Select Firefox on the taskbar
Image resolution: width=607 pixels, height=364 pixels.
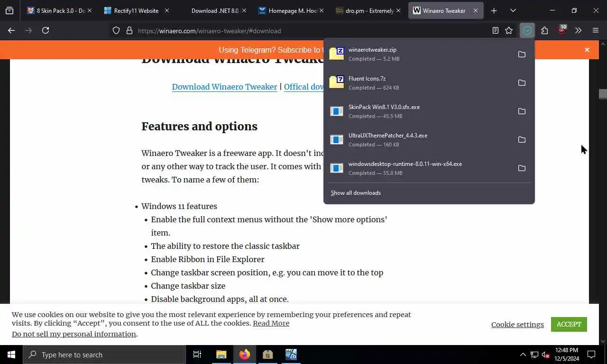(245, 355)
